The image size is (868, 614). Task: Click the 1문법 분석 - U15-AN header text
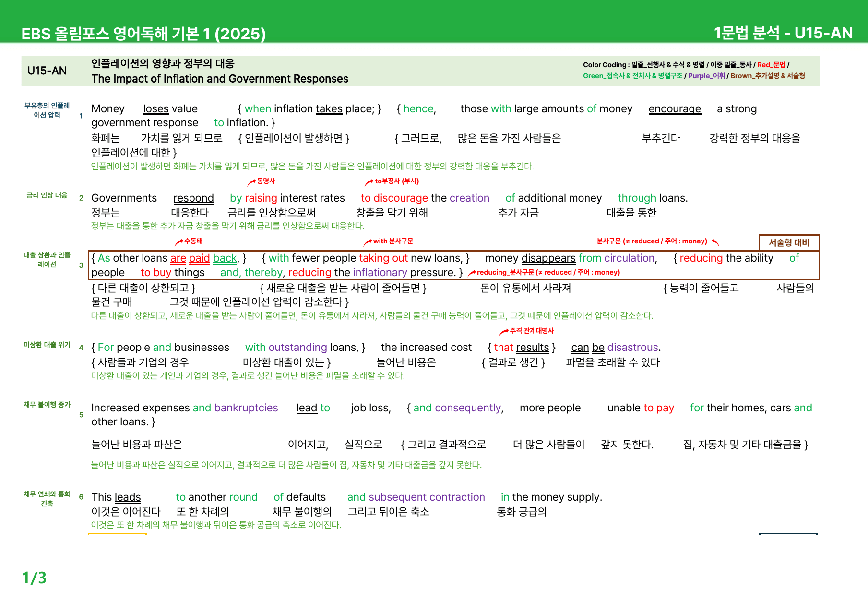[x=783, y=33]
